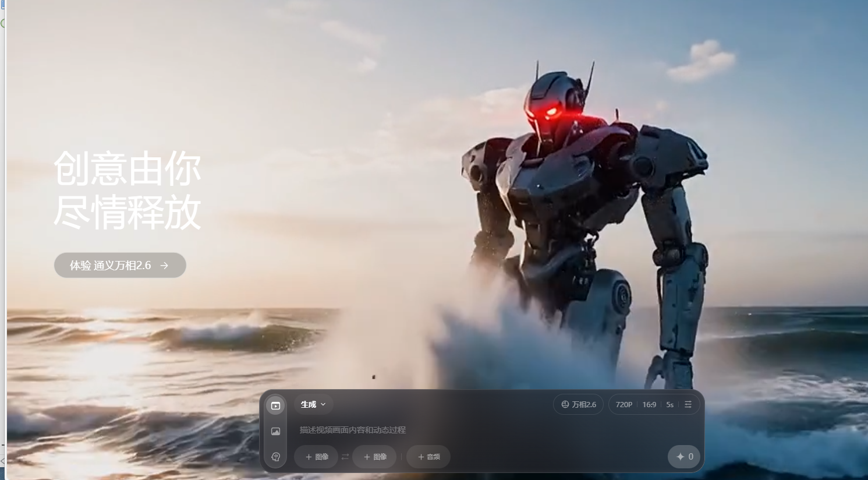Add the first frame 图像

(x=317, y=457)
